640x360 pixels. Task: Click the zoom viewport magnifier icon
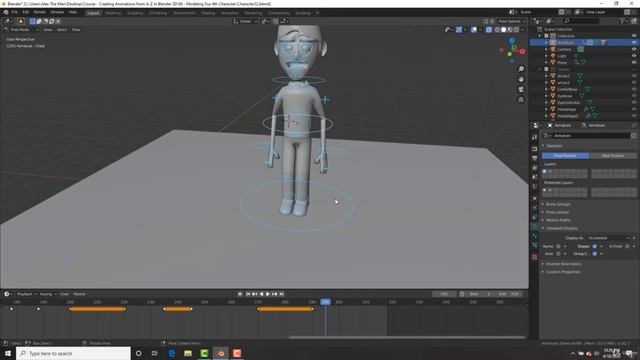coord(521,69)
